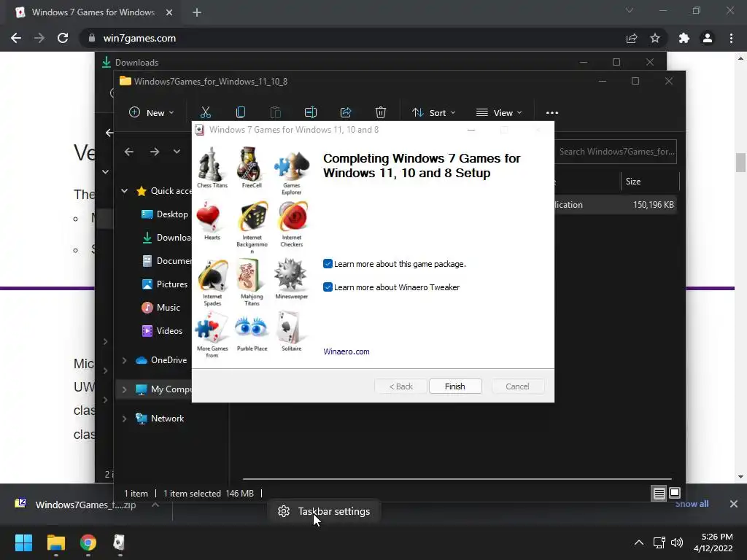Click the Size column header
Image resolution: width=747 pixels, height=560 pixels.
coord(650,182)
